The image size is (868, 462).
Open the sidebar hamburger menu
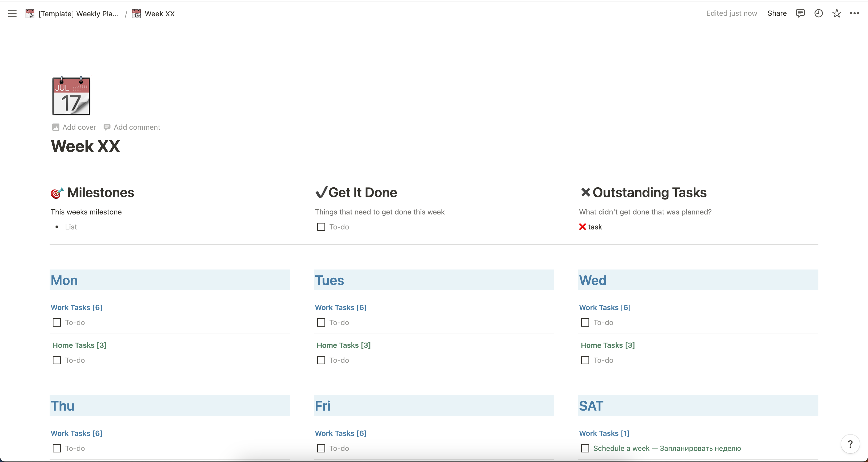(x=12, y=13)
